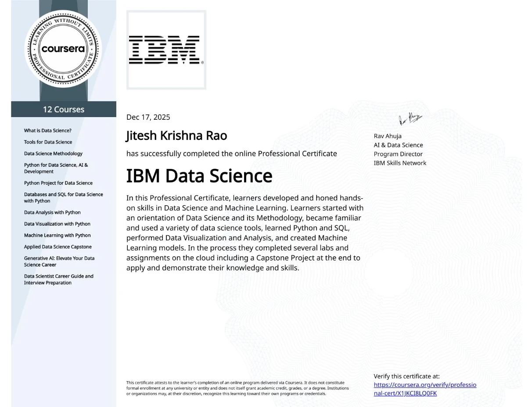Click the disclaimer starting 'This certificate attests'
Image resolution: width=532 pixels, height=407 pixels.
237,388
